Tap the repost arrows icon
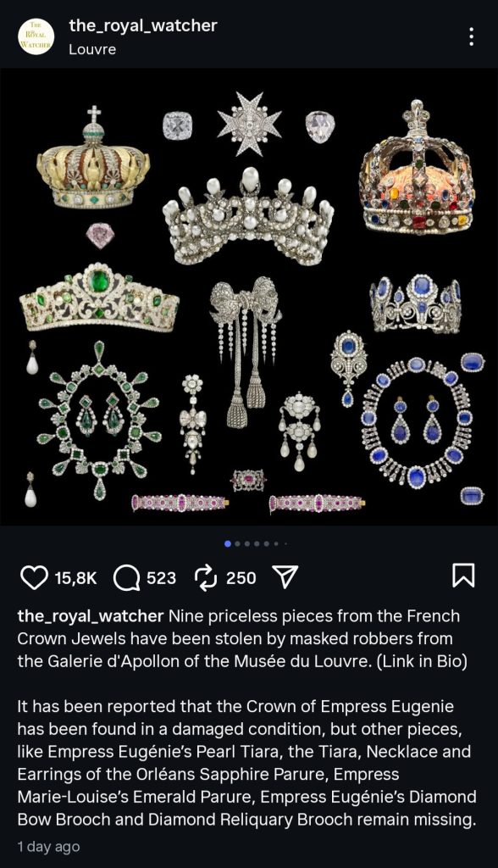This screenshot has width=498, height=868. click(206, 578)
